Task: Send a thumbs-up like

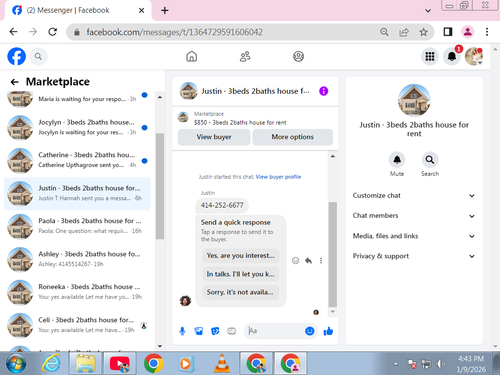Action: tap(328, 331)
